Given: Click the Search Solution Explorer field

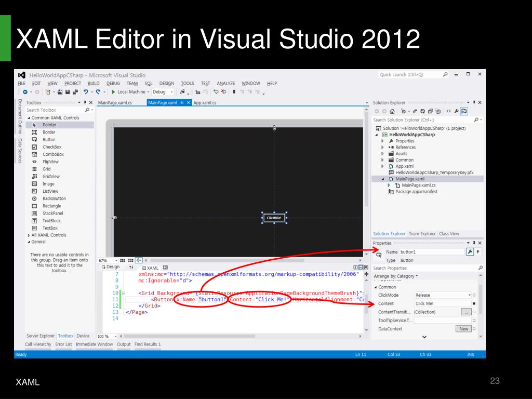Looking at the screenshot, I should [428, 120].
